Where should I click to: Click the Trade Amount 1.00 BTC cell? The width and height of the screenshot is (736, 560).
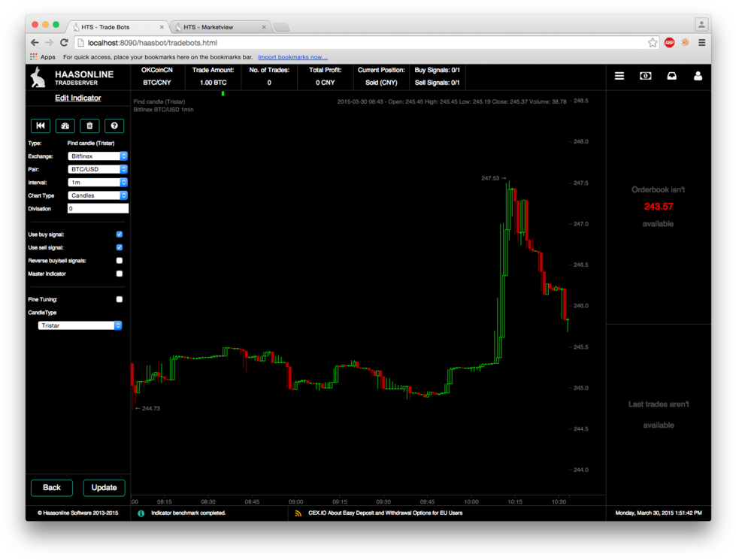(213, 76)
